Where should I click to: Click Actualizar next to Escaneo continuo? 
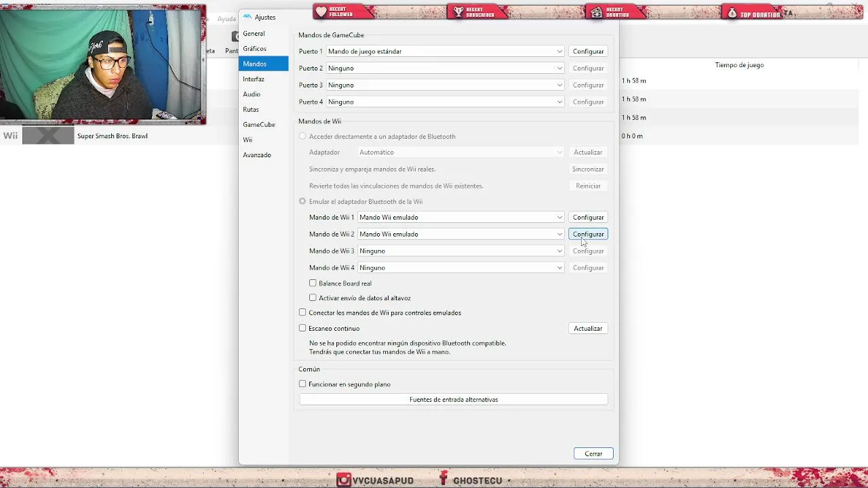point(588,329)
